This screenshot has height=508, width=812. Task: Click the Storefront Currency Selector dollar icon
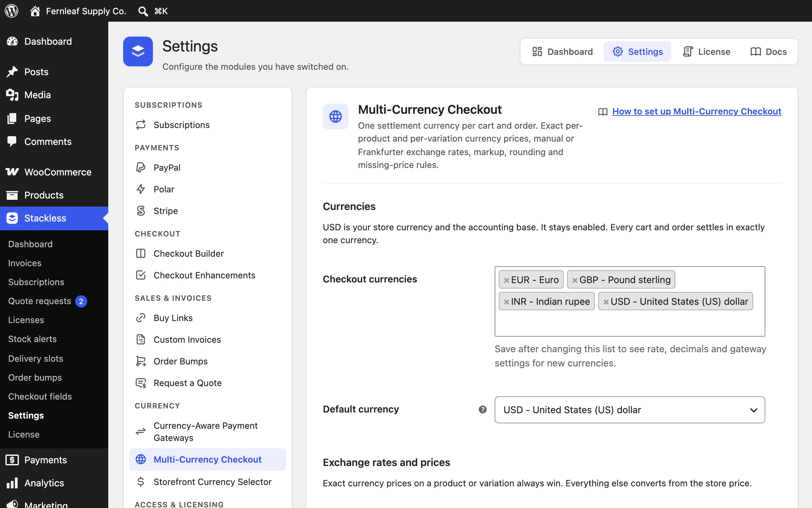tap(141, 482)
